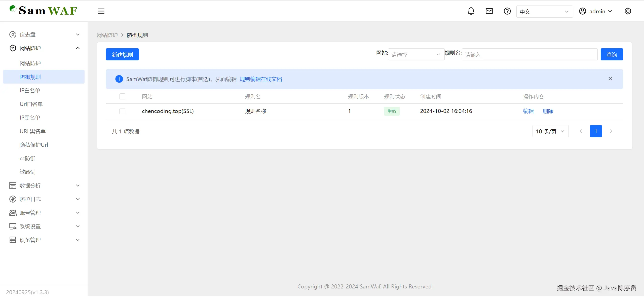
Task: Select IP白名单 in sidebar
Action: click(30, 90)
